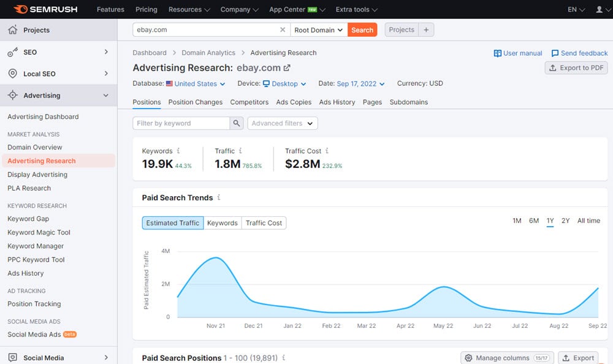Screen dimensions: 613x364
Task: Open the United States database dropdown
Action: coord(199,84)
